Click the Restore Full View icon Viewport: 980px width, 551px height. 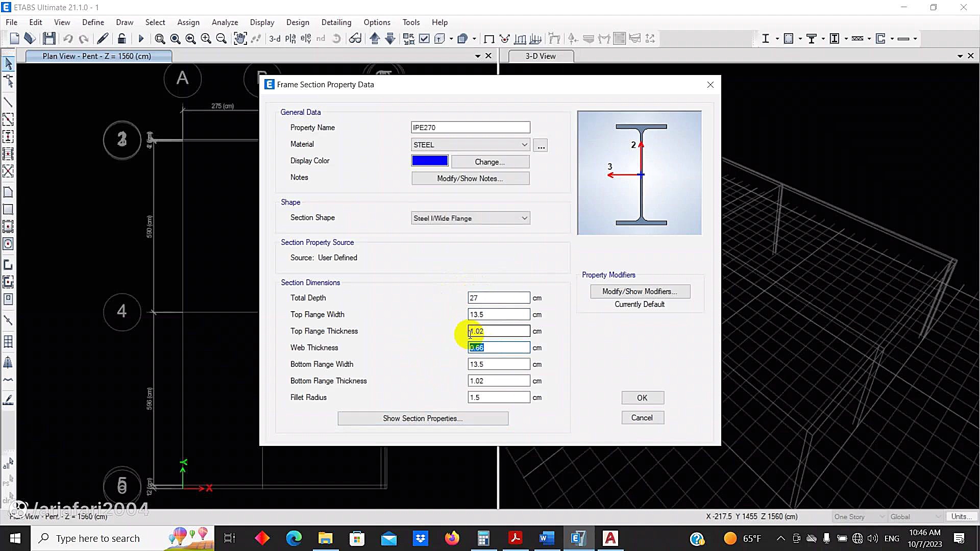[x=175, y=39]
